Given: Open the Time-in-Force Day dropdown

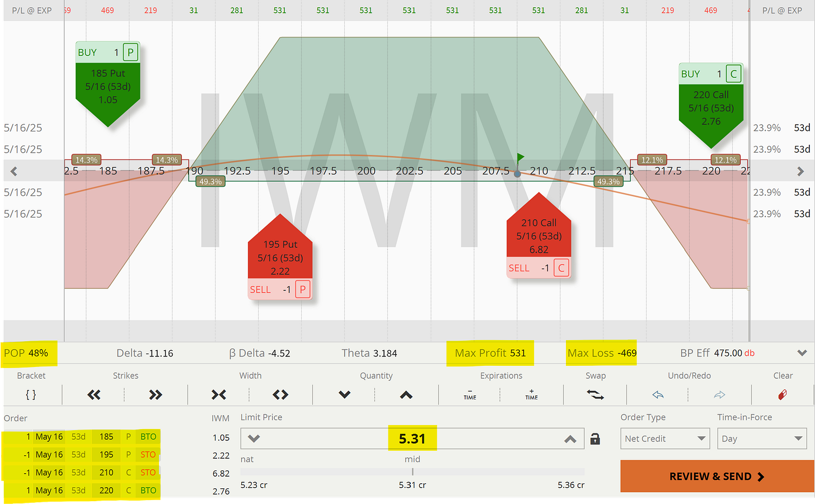Looking at the screenshot, I should [762, 439].
